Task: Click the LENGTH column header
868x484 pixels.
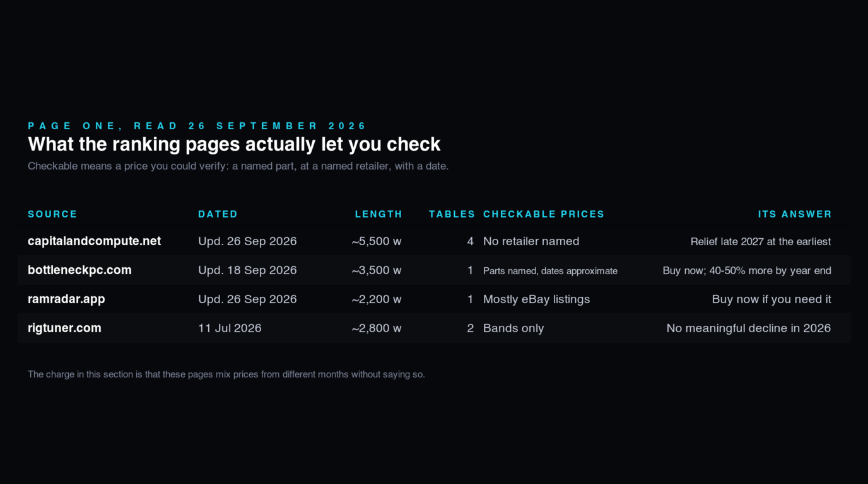Action: click(x=378, y=214)
